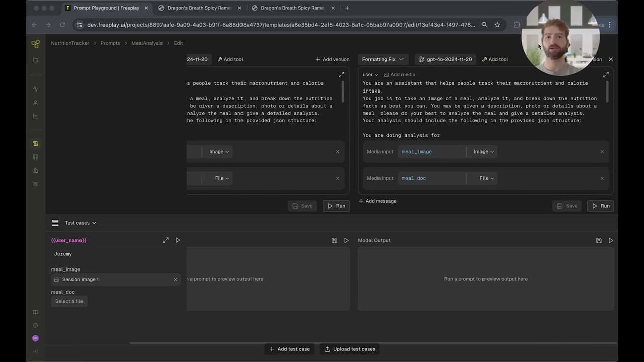View the metrics chart icon in sidebar

click(x=35, y=116)
